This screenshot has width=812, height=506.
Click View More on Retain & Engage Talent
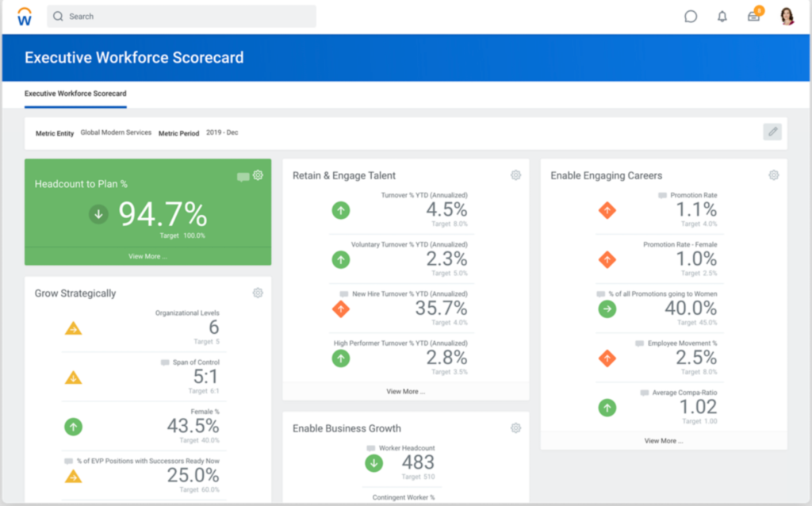[405, 392]
